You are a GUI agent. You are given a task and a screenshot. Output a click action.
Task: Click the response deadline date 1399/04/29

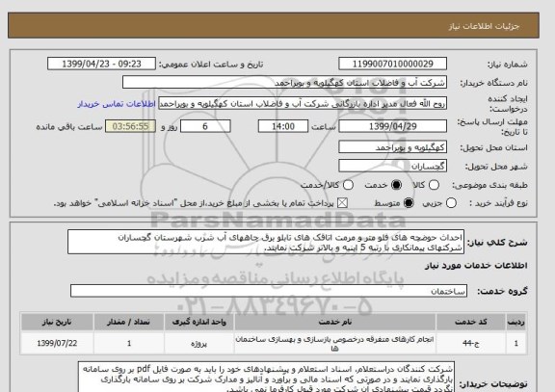(392, 126)
